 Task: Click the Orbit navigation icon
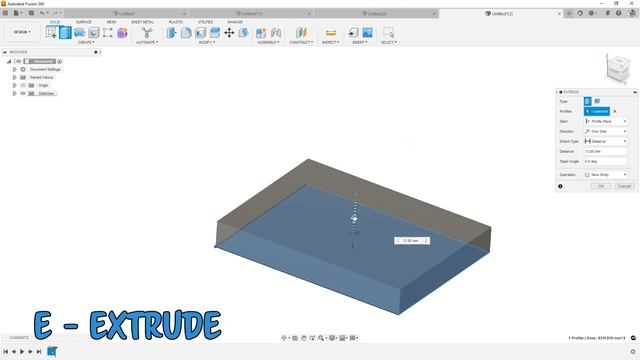(x=284, y=338)
